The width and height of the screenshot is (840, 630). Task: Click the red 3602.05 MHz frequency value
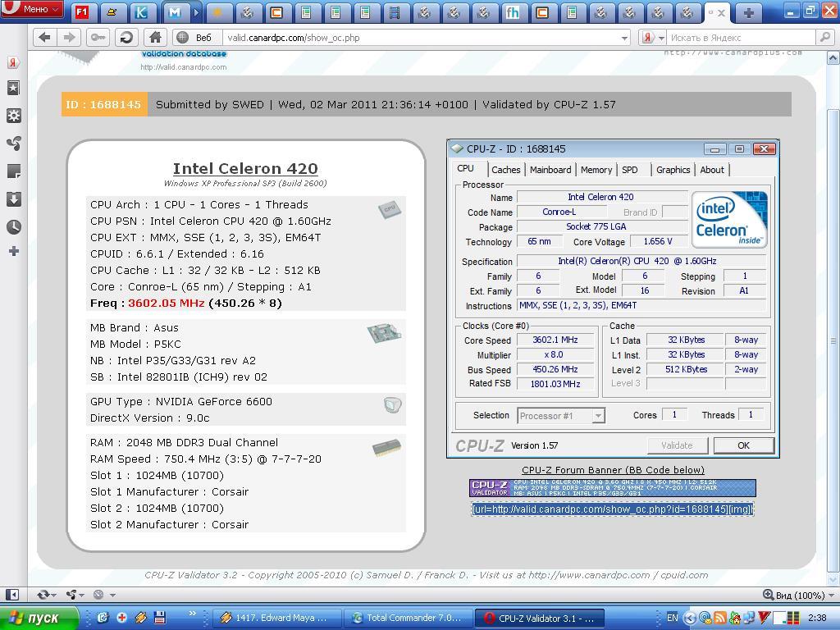[166, 304]
